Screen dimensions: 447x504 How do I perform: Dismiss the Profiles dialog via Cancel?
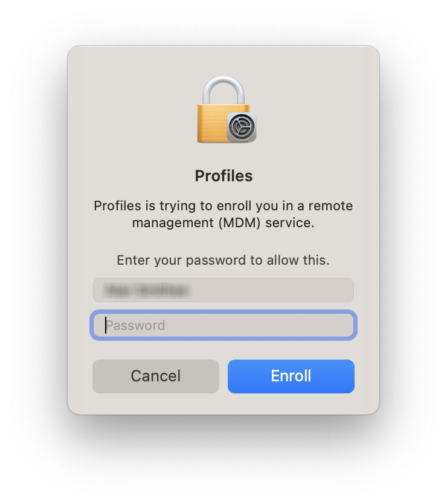156,376
